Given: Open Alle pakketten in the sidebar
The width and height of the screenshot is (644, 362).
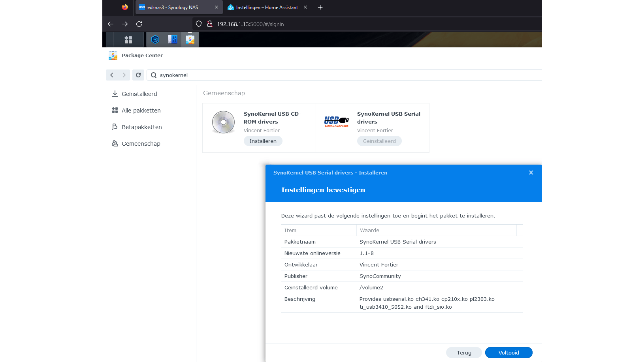Looking at the screenshot, I should coord(141,111).
